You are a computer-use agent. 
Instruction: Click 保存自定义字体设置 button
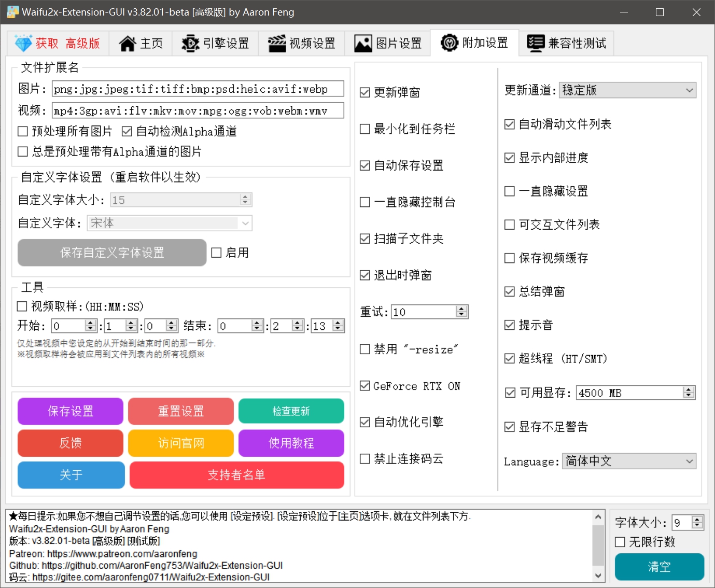[x=112, y=253]
